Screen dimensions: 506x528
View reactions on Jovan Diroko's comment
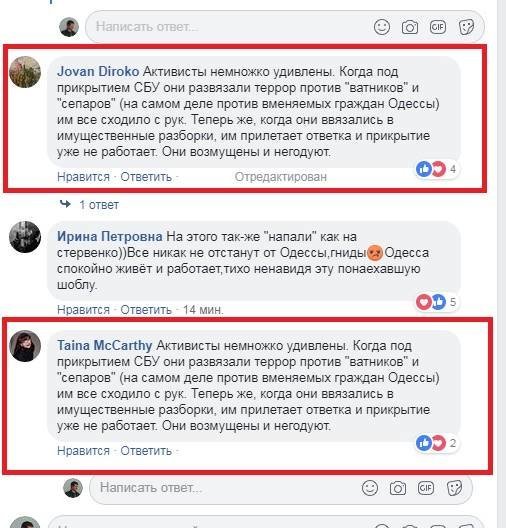point(437,169)
